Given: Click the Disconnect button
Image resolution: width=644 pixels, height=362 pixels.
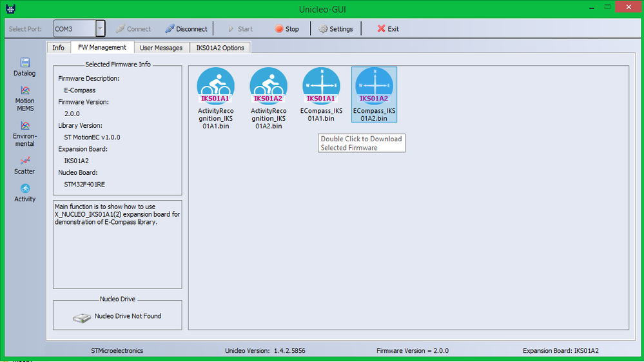Looking at the screenshot, I should [186, 29].
